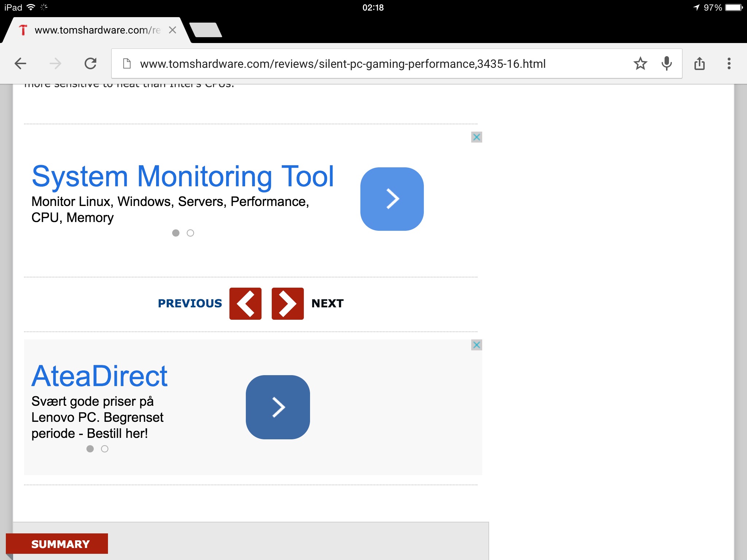Open the Chrome three-dot menu

(729, 64)
